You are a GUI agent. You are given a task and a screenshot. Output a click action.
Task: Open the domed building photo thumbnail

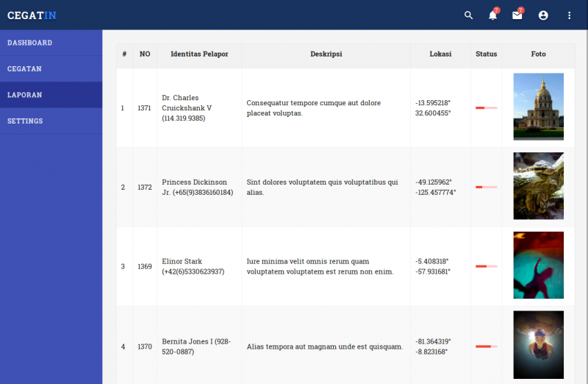(538, 107)
